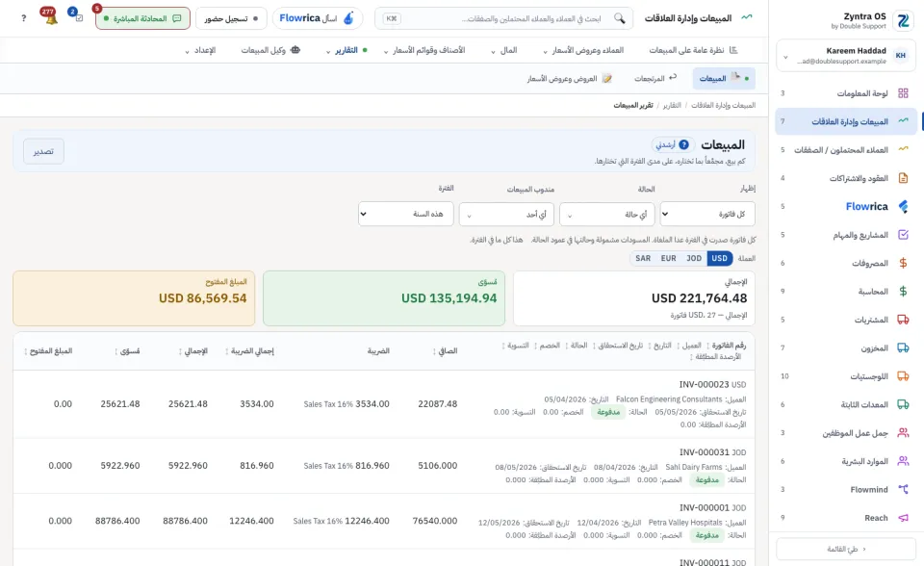Click customer Falcon Engineering Consultants
Viewport: 924px width, 566px height.
(x=669, y=399)
